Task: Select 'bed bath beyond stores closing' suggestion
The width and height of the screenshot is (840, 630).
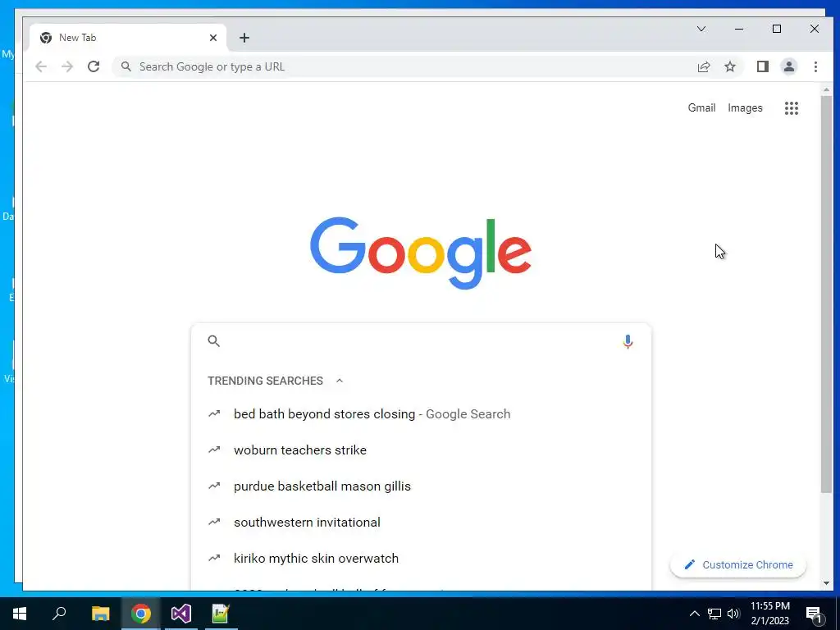Action: (421, 414)
